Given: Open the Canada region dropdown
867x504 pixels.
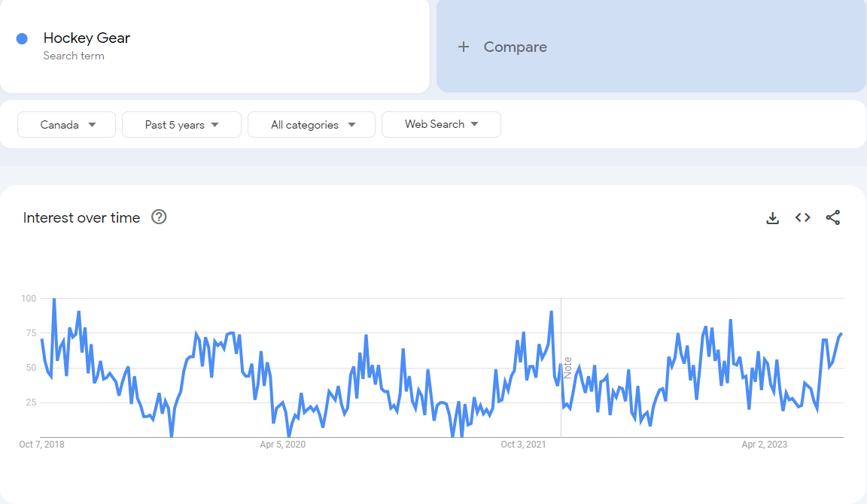Looking at the screenshot, I should coord(66,124).
